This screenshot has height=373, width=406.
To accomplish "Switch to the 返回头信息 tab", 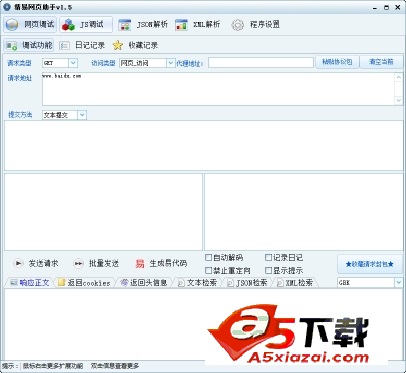I will click(144, 283).
